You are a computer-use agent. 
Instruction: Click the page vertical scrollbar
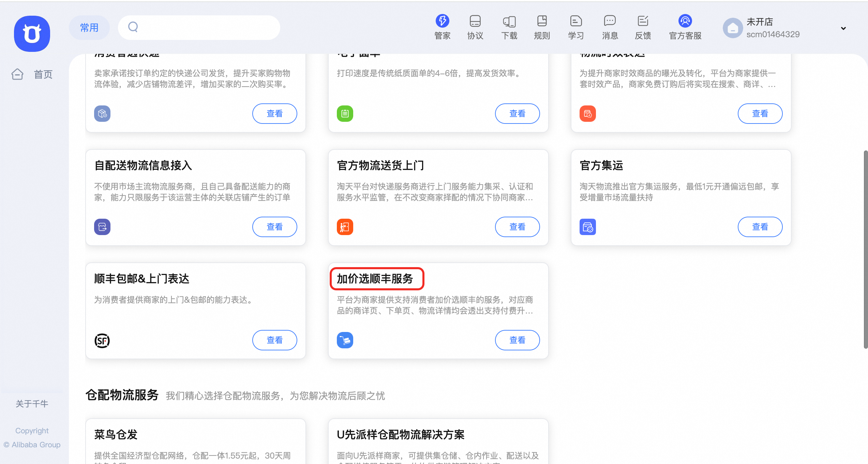865,249
